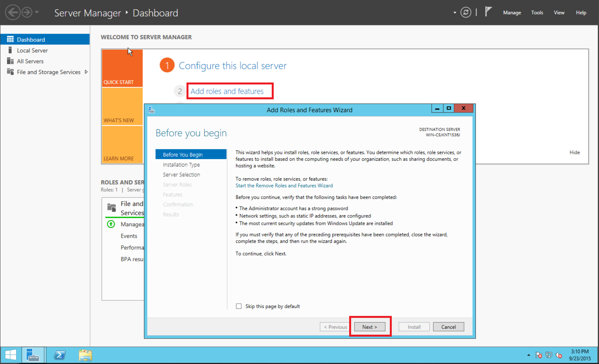Open the navigation history dropdown arrow
Image resolution: width=599 pixels, height=364 pixels.
[37, 13]
